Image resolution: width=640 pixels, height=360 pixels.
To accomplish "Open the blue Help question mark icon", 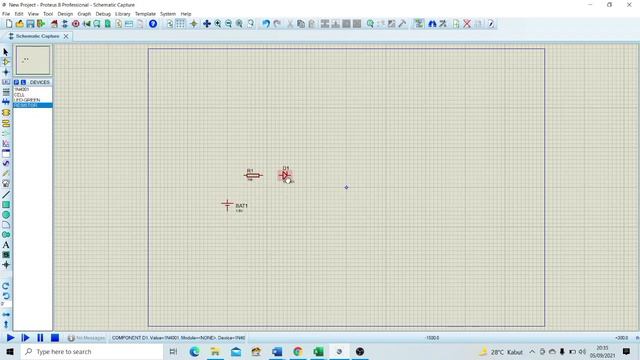I will click(x=153, y=24).
